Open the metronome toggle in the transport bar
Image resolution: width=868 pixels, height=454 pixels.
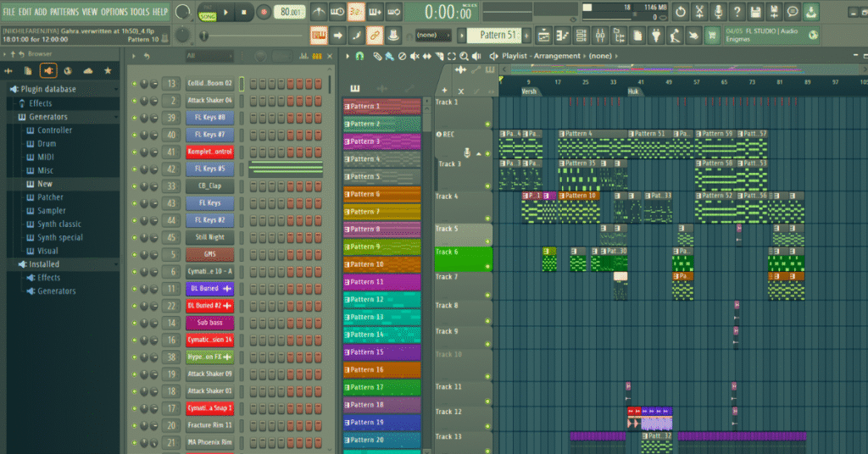click(x=319, y=12)
